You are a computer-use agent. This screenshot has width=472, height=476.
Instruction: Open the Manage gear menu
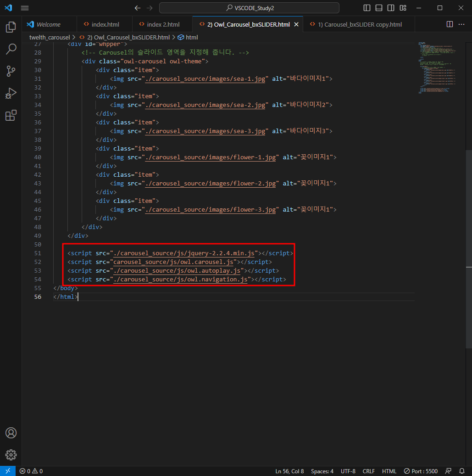pyautogui.click(x=11, y=455)
